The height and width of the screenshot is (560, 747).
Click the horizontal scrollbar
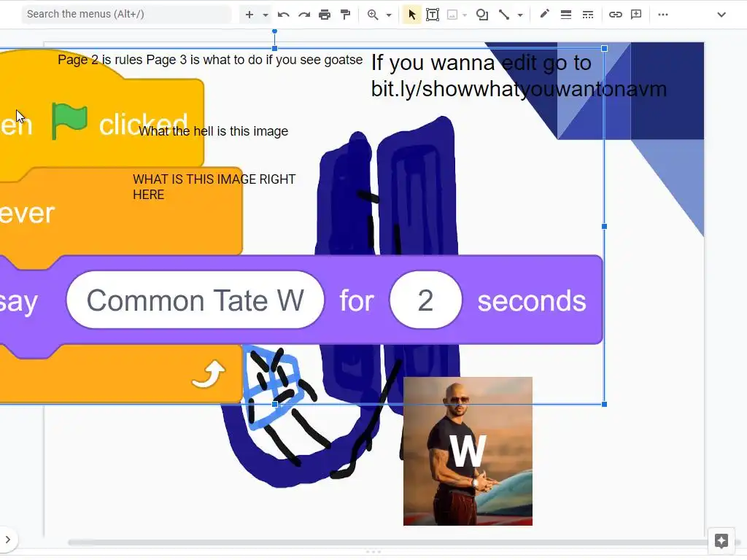[388, 542]
